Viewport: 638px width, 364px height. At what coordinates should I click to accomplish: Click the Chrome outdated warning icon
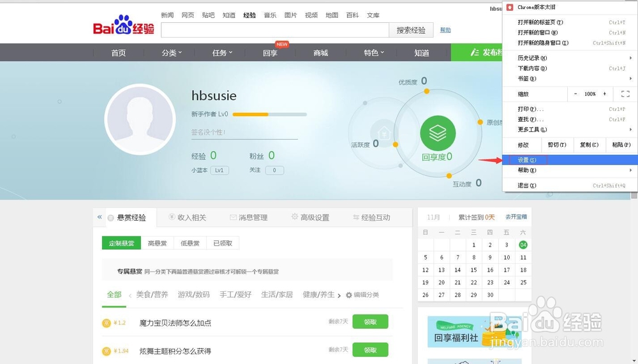[509, 7]
